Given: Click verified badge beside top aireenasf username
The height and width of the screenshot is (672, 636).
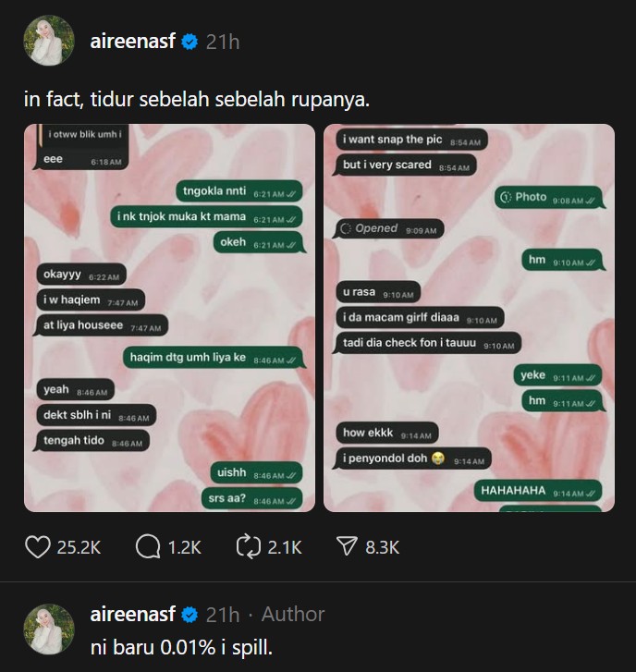Looking at the screenshot, I should [190, 42].
